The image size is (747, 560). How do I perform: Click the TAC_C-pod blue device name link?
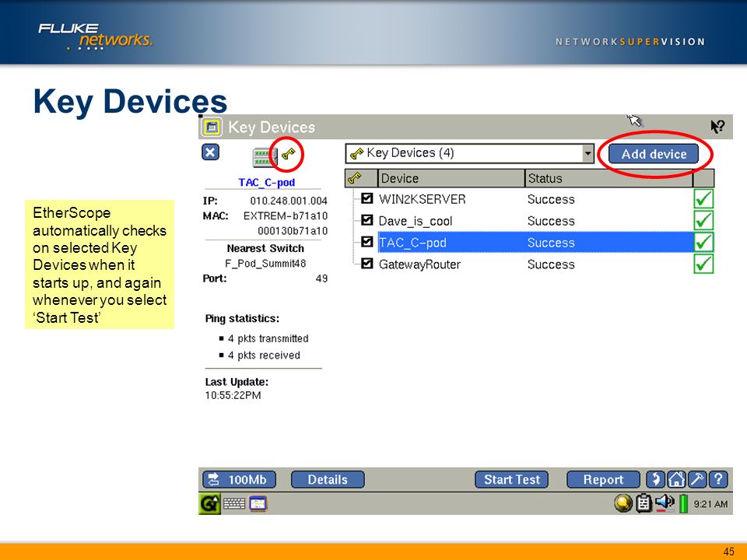pyautogui.click(x=266, y=182)
